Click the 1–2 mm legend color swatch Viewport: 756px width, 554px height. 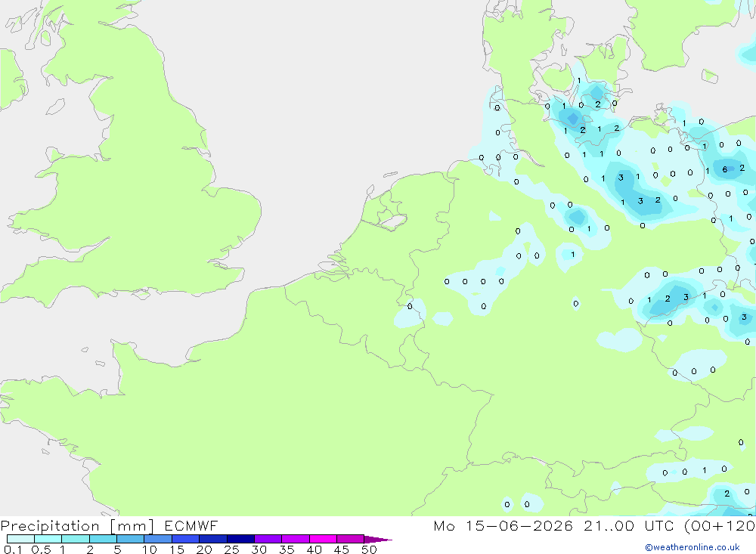(x=76, y=539)
